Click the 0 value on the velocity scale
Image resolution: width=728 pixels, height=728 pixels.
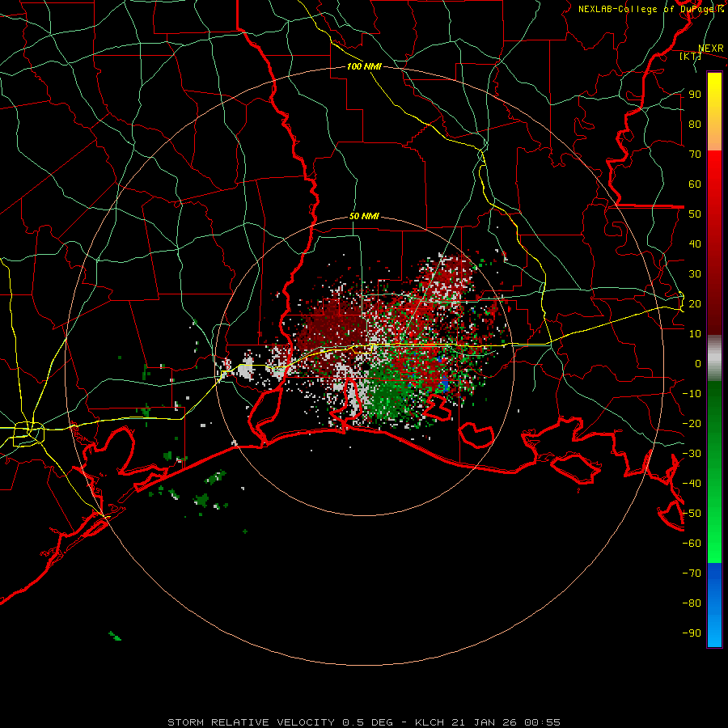[698, 364]
